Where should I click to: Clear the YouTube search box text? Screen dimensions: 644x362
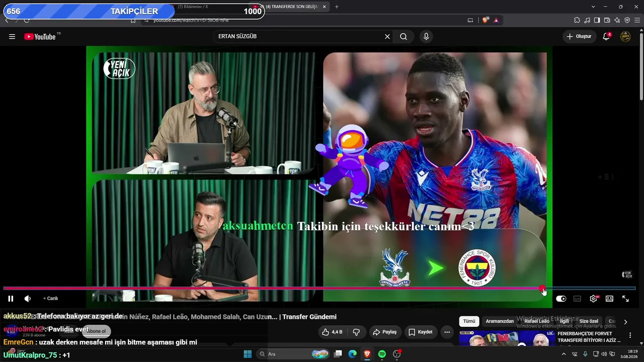click(x=387, y=37)
